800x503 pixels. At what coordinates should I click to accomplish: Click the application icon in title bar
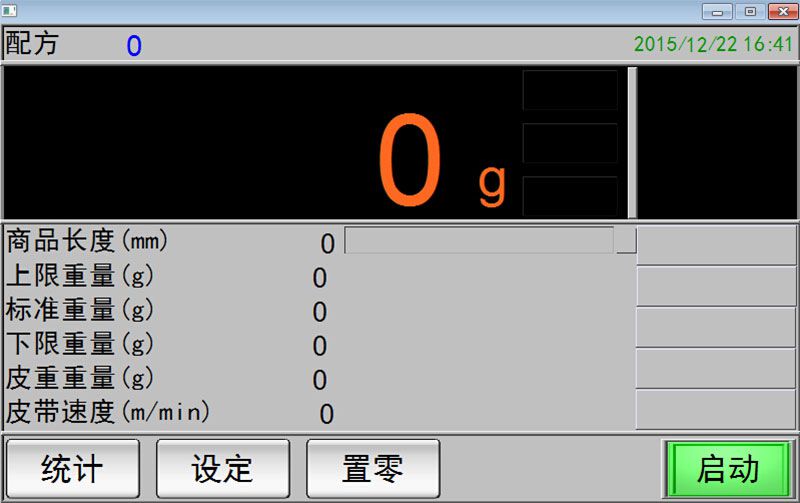tap(9, 10)
